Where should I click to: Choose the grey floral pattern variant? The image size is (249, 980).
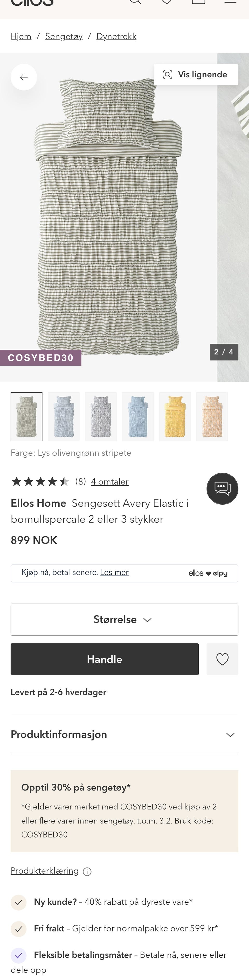101,417
